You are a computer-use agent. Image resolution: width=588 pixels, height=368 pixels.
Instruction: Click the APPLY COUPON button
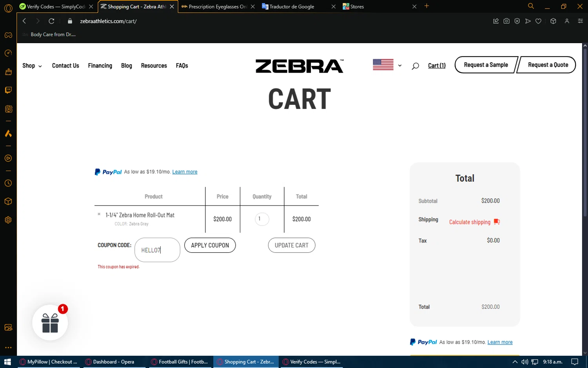[210, 245]
